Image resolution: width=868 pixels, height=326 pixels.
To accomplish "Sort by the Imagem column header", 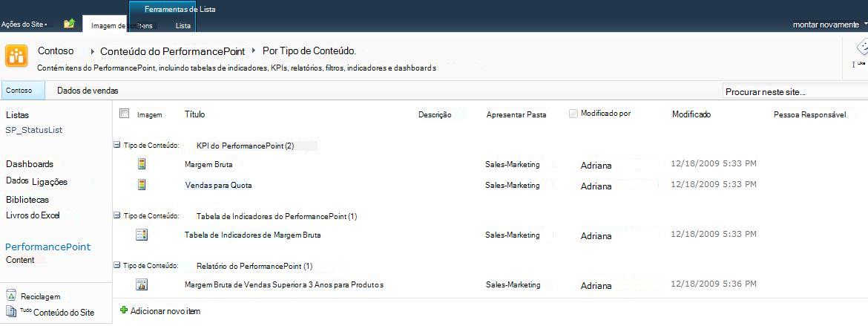I will (x=149, y=115).
